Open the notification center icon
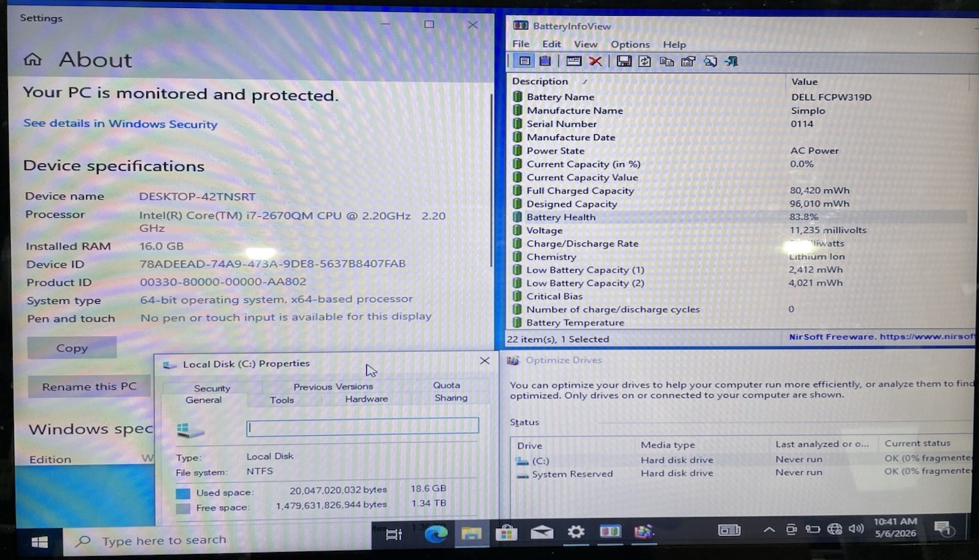The width and height of the screenshot is (979, 560). point(943,529)
